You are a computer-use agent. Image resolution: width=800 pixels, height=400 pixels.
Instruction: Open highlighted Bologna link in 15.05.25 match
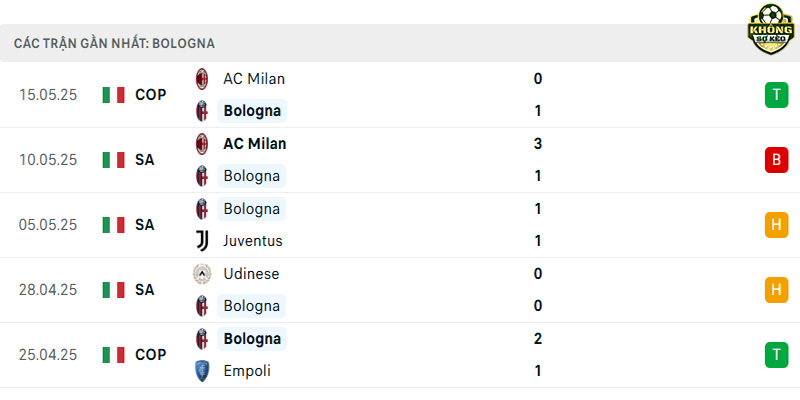[252, 111]
